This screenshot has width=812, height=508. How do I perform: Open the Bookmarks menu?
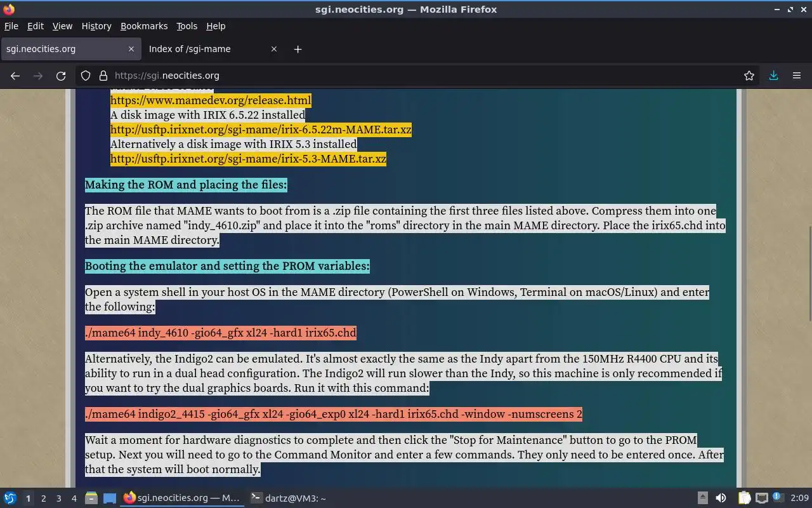[144, 26]
